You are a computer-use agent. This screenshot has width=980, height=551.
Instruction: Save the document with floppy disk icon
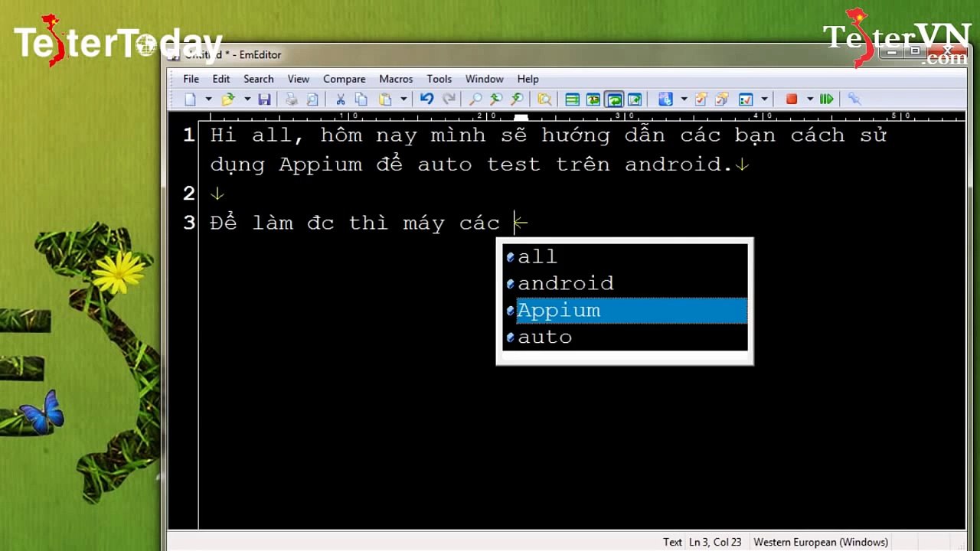coord(264,99)
